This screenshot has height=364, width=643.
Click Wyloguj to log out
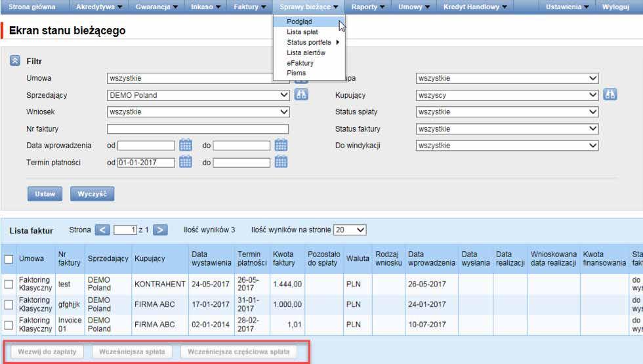coord(615,7)
